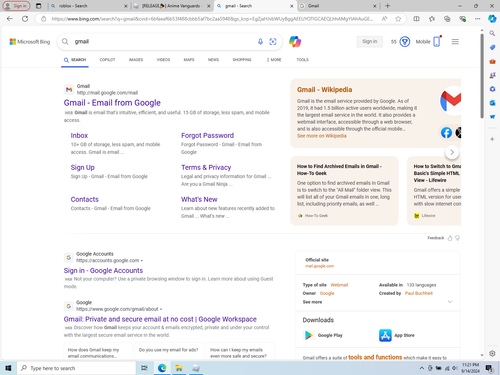Open dropdown next to accounts.google.com URL
Viewport: 500px width, 375px height.
(142, 261)
